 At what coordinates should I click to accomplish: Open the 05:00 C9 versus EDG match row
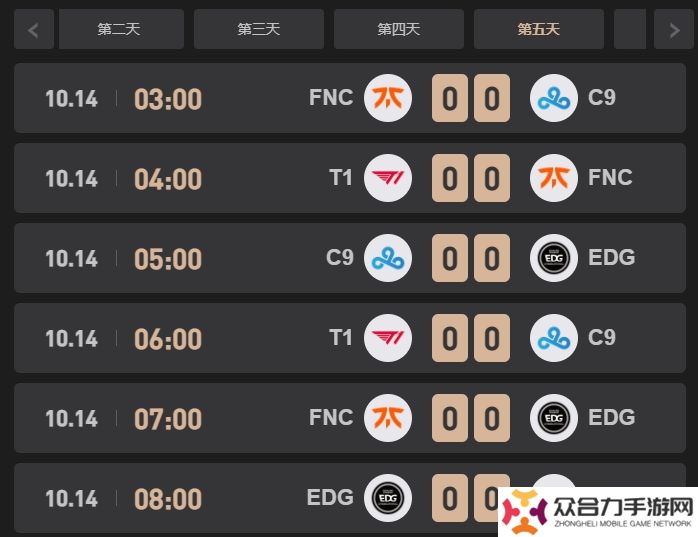click(350, 258)
